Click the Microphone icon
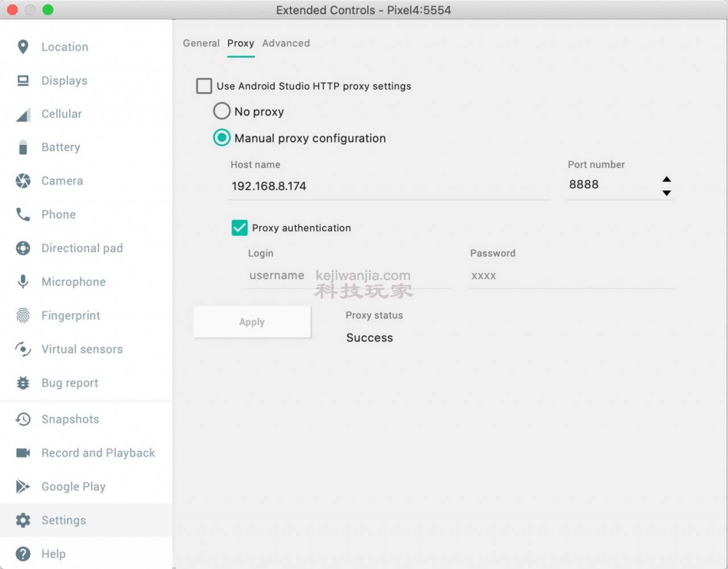 [x=23, y=281]
